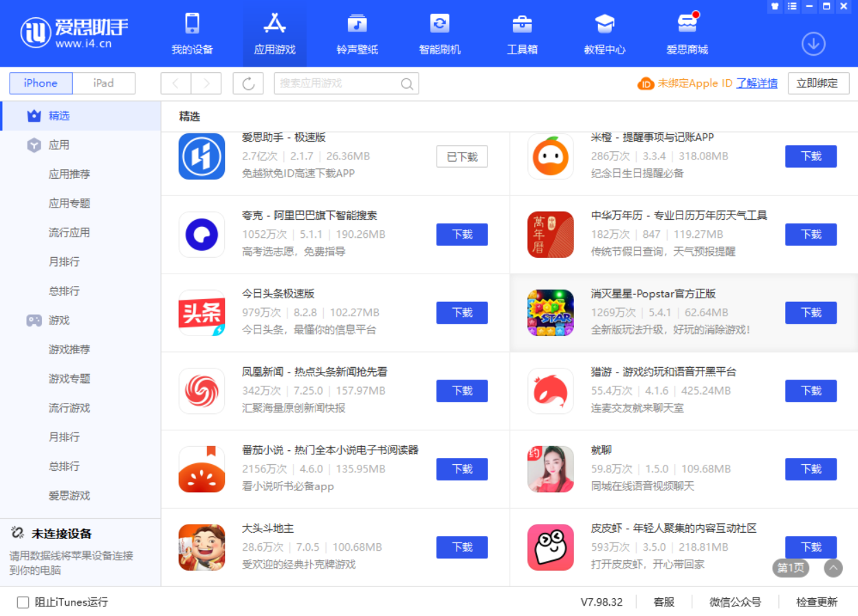This screenshot has width=858, height=616.
Task: Switch device type to iPad
Action: click(104, 83)
